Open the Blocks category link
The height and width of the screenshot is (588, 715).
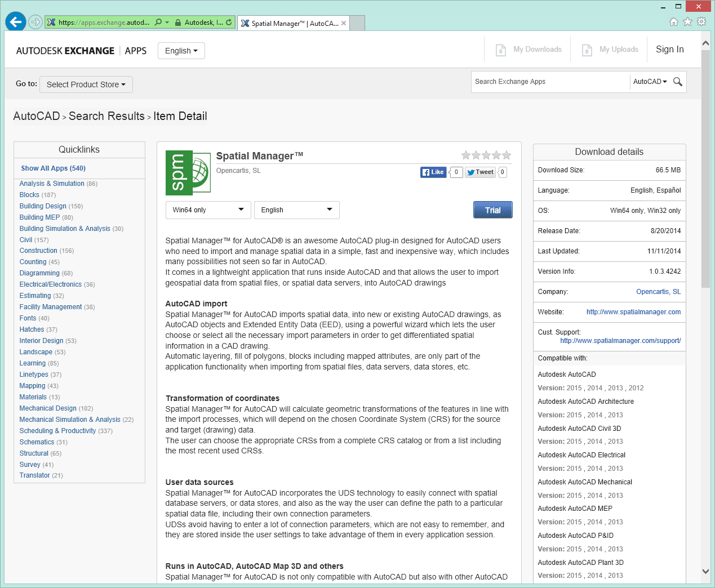pyautogui.click(x=29, y=195)
